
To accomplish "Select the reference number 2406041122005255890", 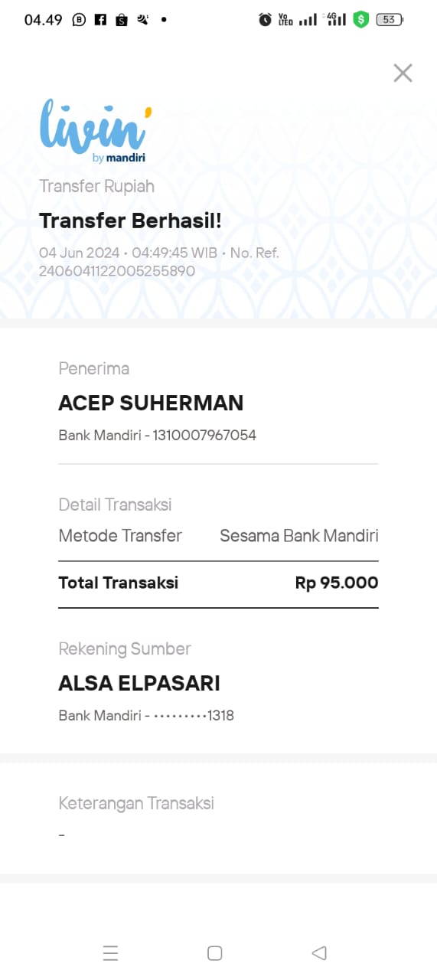I will pyautogui.click(x=117, y=270).
